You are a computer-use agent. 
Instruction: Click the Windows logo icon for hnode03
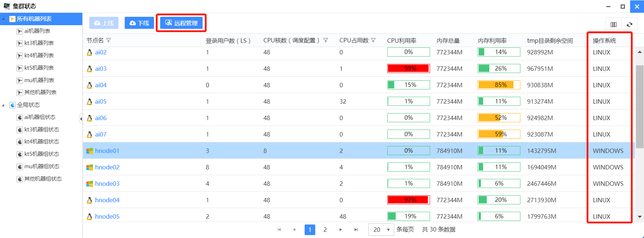pyautogui.click(x=89, y=184)
